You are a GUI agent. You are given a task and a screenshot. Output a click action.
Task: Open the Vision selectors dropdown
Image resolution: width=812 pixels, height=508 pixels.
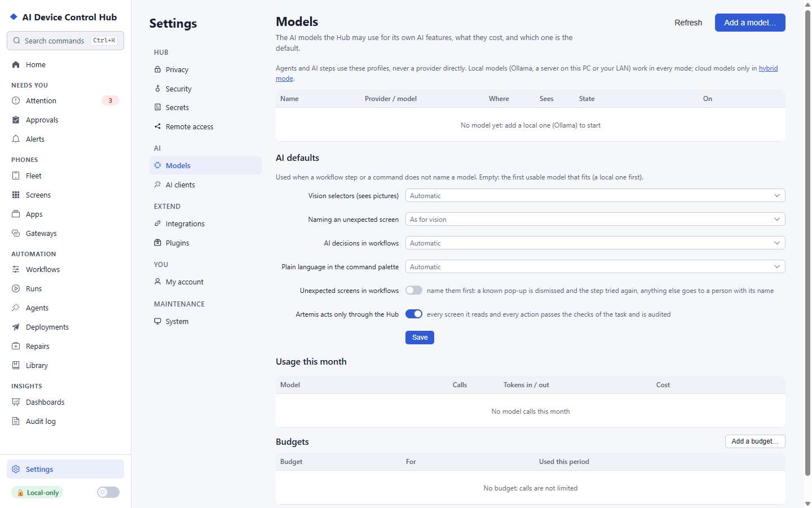pyautogui.click(x=595, y=196)
